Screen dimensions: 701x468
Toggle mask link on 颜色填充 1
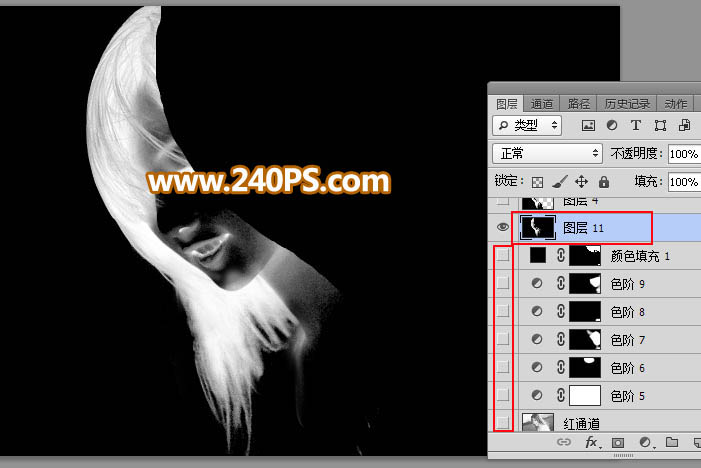pyautogui.click(x=561, y=255)
